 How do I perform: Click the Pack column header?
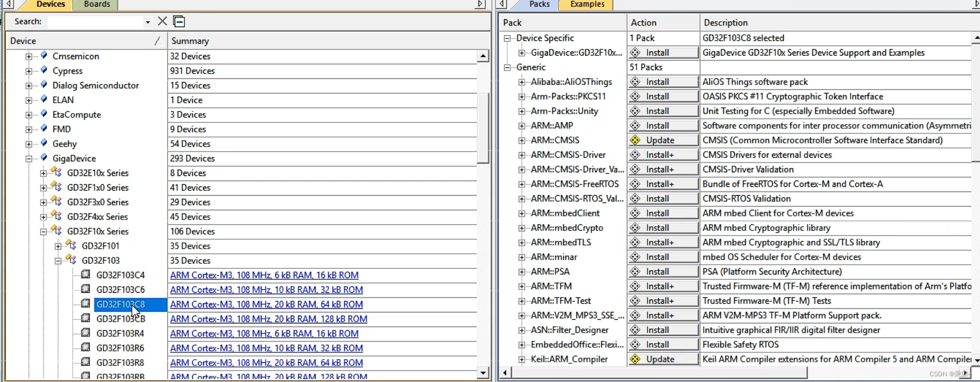point(563,22)
